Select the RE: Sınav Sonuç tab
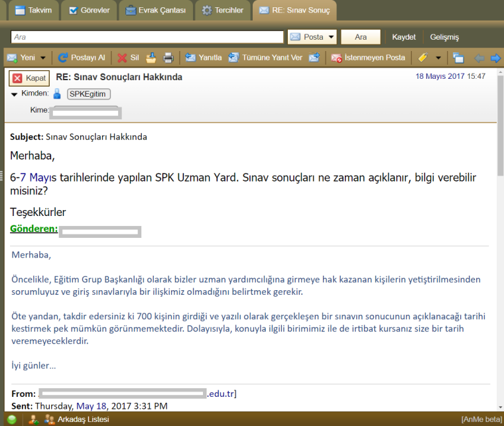The image size is (504, 426). click(x=294, y=11)
